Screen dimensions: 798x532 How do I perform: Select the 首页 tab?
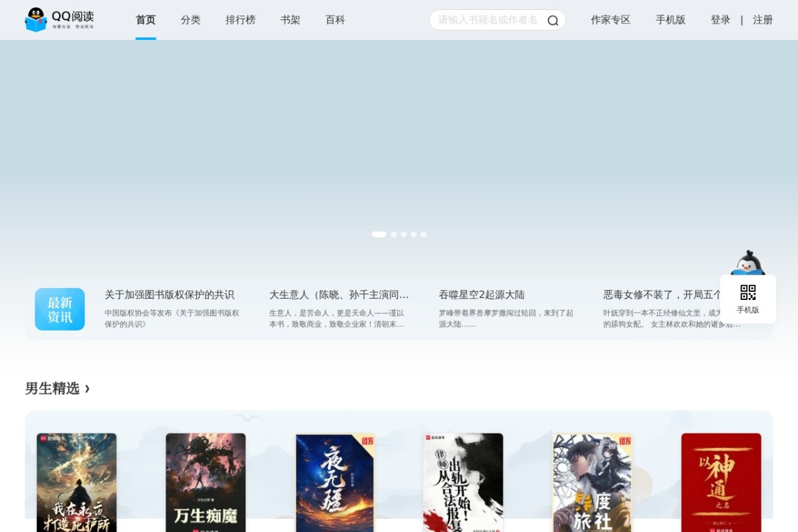pyautogui.click(x=146, y=20)
